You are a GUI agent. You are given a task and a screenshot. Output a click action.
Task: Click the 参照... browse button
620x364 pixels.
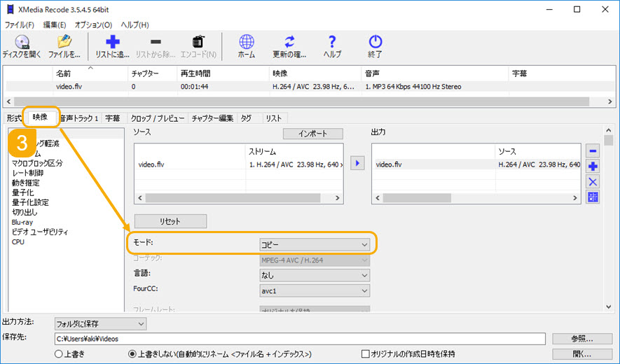click(x=582, y=339)
